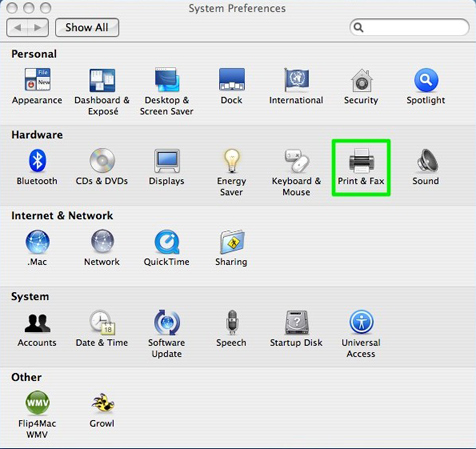Screen dimensions: 476x449
Task: Go back with the left arrow button
Action: point(17,27)
